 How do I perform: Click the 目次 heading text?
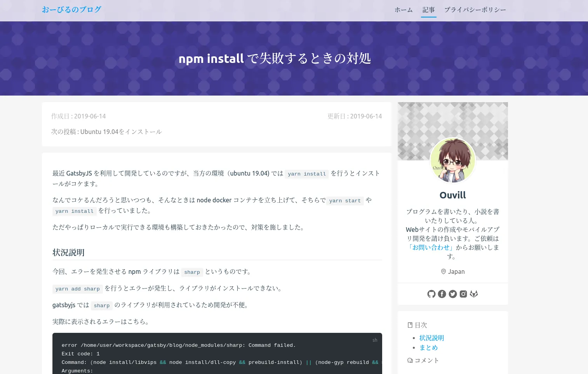421,325
